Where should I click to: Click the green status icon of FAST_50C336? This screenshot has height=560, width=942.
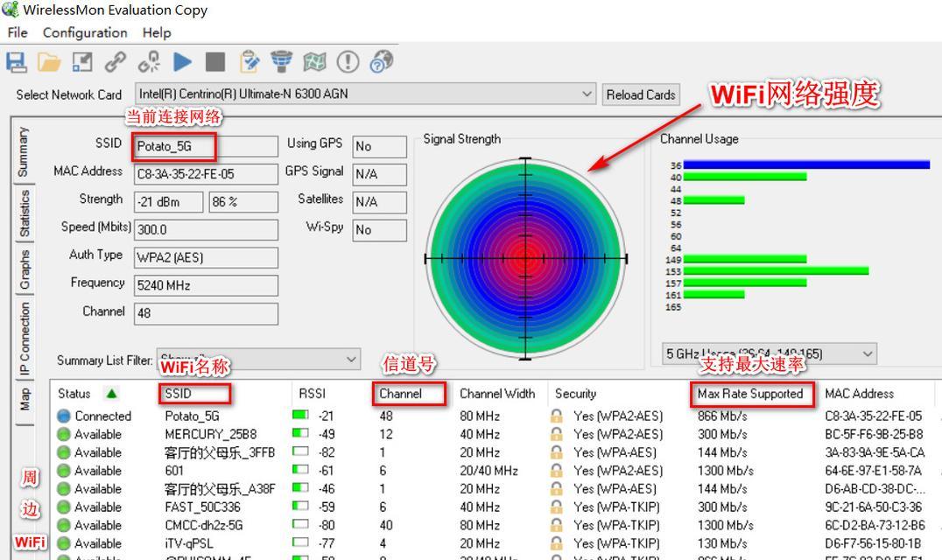coord(64,507)
